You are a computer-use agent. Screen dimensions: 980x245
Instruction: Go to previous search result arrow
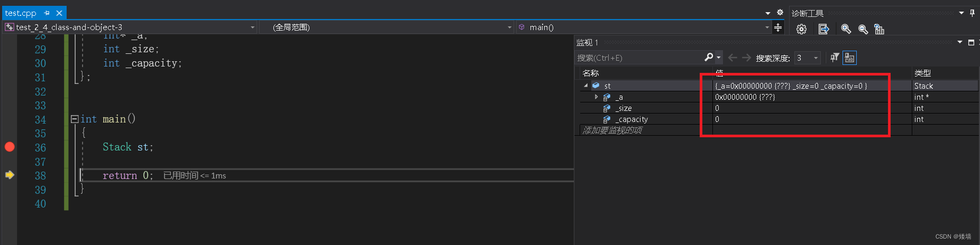click(732, 58)
